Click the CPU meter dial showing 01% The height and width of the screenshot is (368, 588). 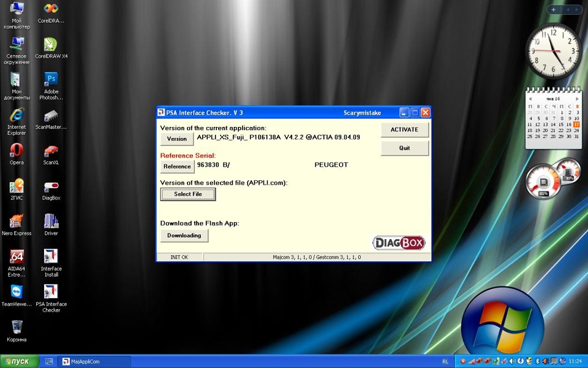click(x=543, y=183)
